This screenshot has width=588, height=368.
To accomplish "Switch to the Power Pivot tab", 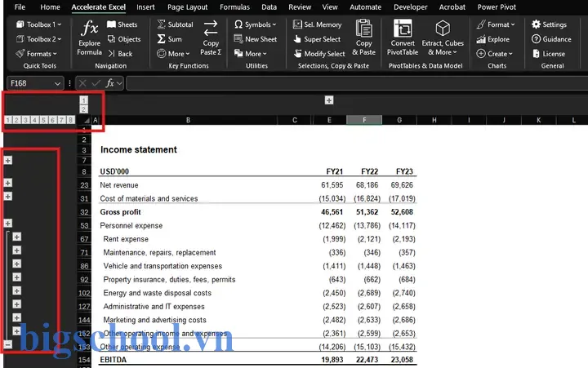I will tap(497, 7).
